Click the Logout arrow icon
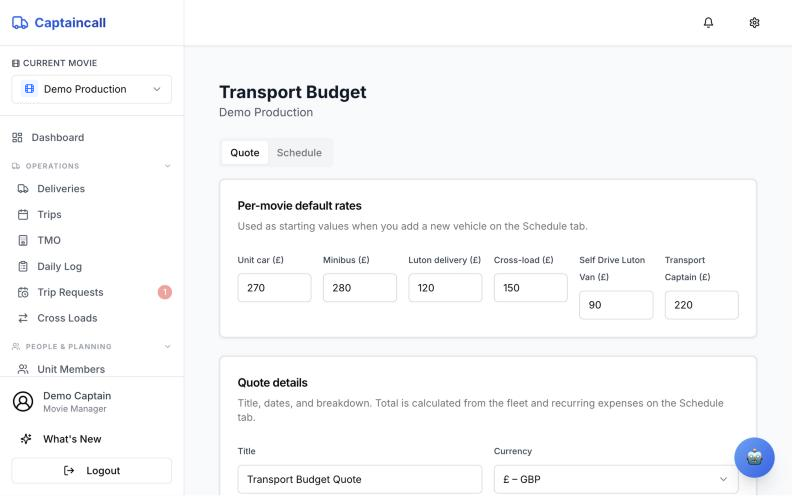This screenshot has height=500, width=800. [x=69, y=471]
